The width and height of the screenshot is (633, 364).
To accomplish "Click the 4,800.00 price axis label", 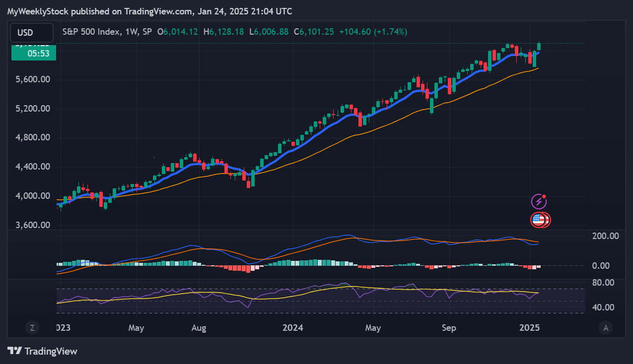I will 33,138.
